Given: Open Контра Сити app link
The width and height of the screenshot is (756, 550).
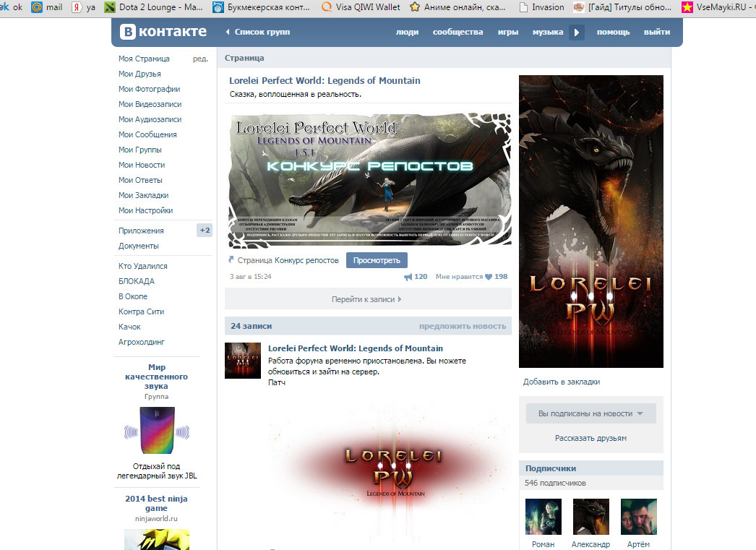Looking at the screenshot, I should tap(141, 311).
